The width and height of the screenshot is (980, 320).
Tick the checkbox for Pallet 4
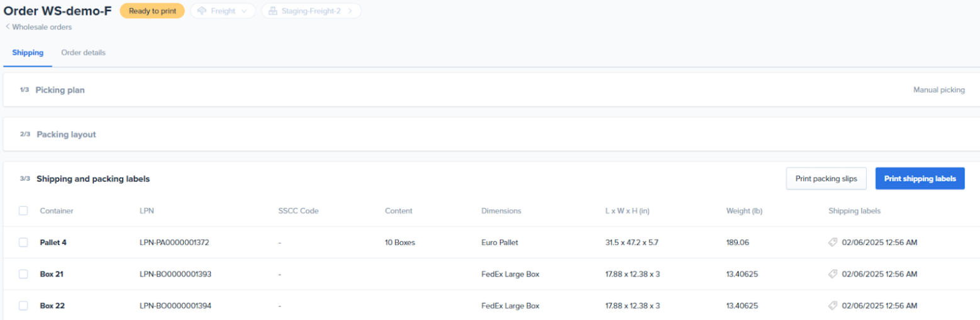[23, 243]
